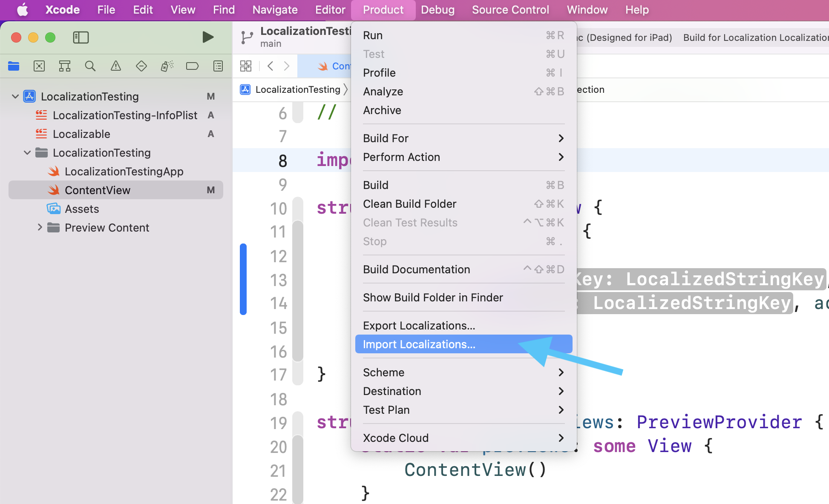Open the Debug navigator spray icon

coord(167,66)
